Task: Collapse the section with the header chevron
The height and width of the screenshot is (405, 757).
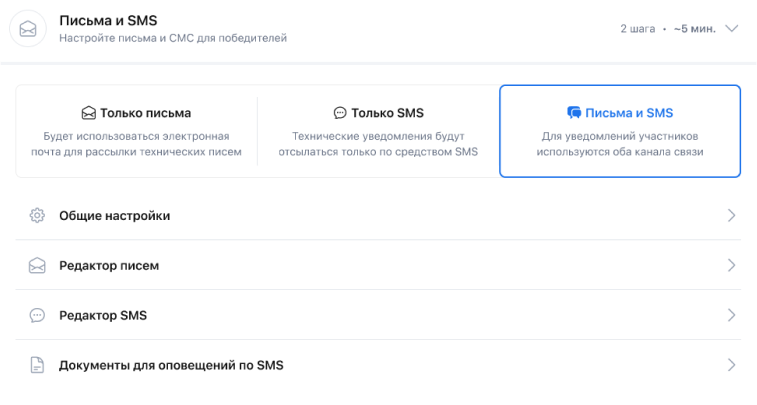Action: click(x=732, y=28)
